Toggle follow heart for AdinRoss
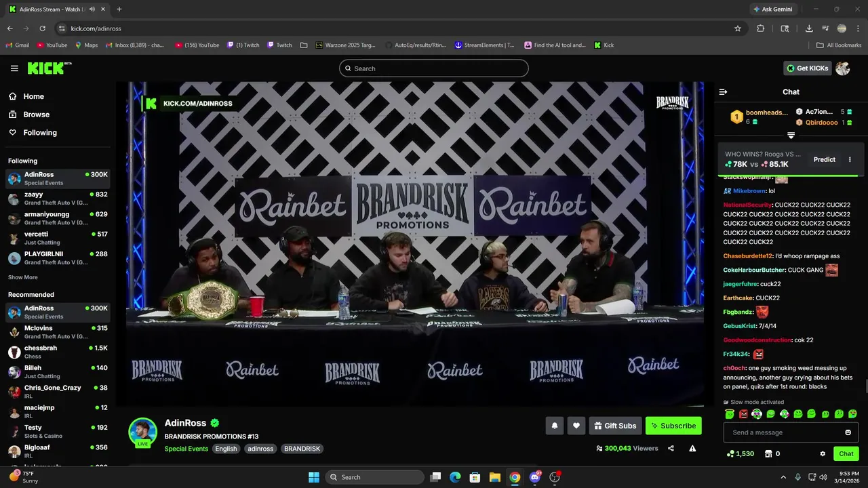Image resolution: width=868 pixels, height=488 pixels. point(576,426)
